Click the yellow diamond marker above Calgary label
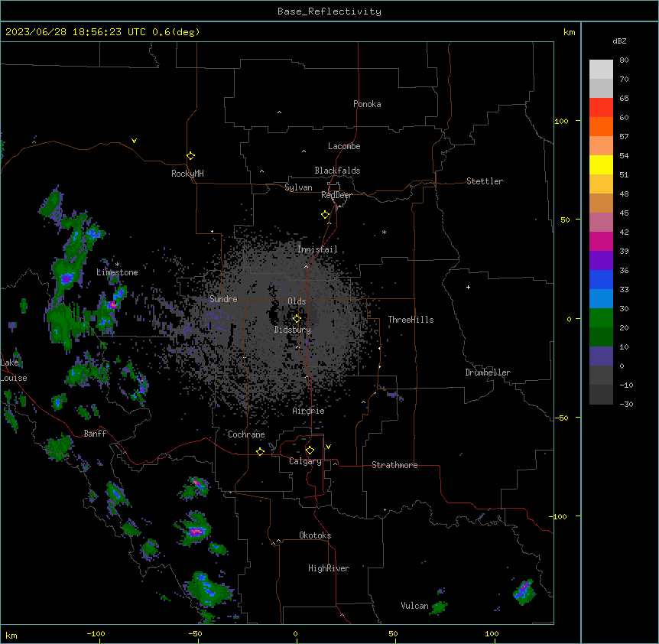This screenshot has width=659, height=644. click(x=310, y=450)
